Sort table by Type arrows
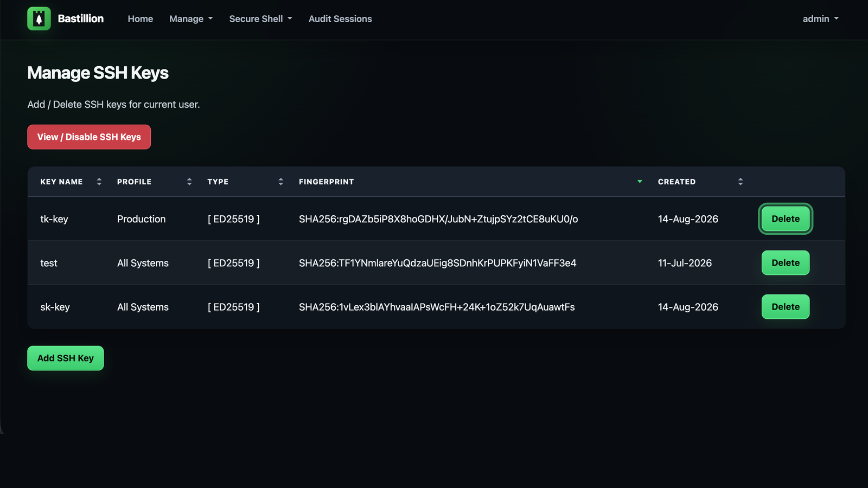 281,182
